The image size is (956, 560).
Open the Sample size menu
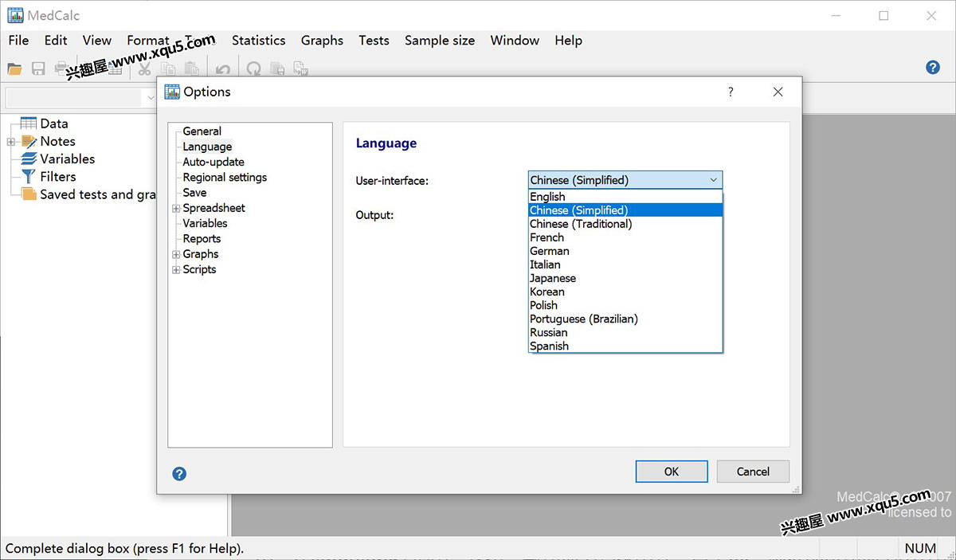[x=440, y=41]
